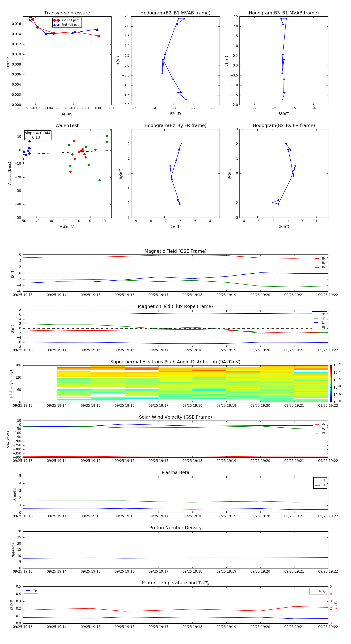
Task: Click the "09/25 19:13" tick under GSE Magnetic Field plot
Action: pos(23,295)
